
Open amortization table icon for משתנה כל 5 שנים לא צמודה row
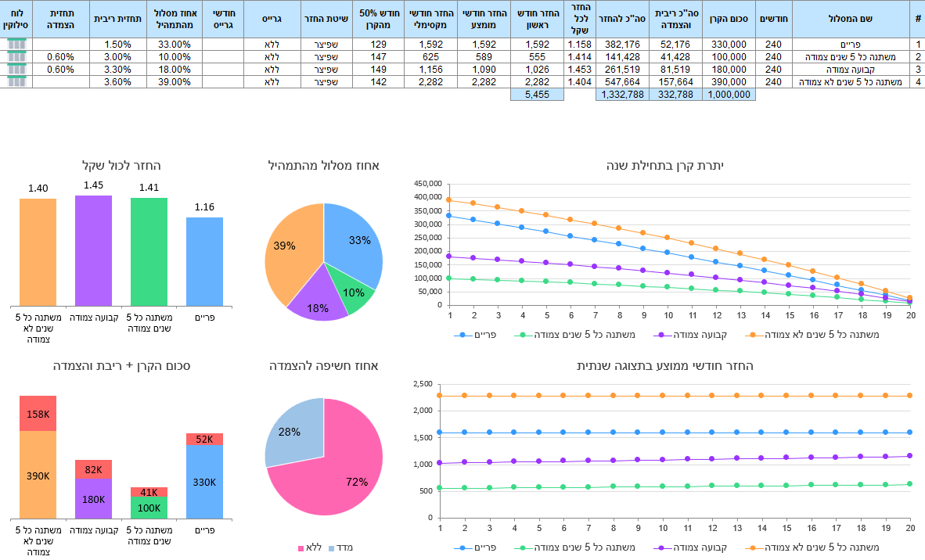[16, 81]
